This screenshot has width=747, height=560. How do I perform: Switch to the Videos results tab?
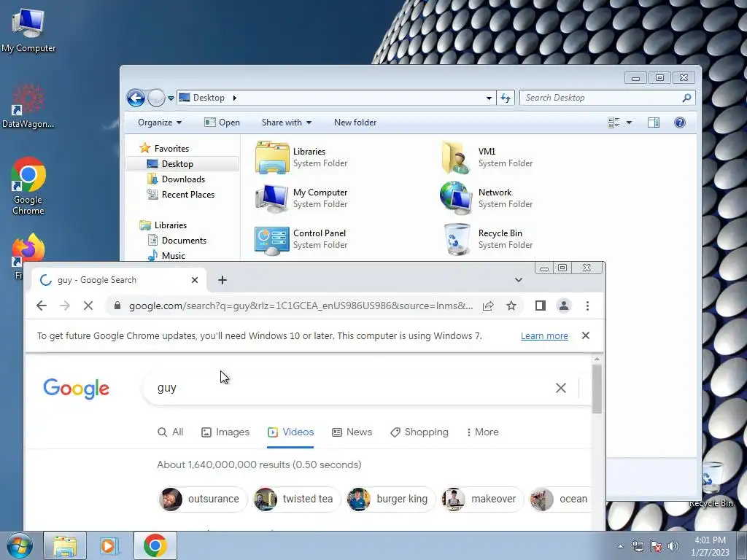tap(290, 432)
